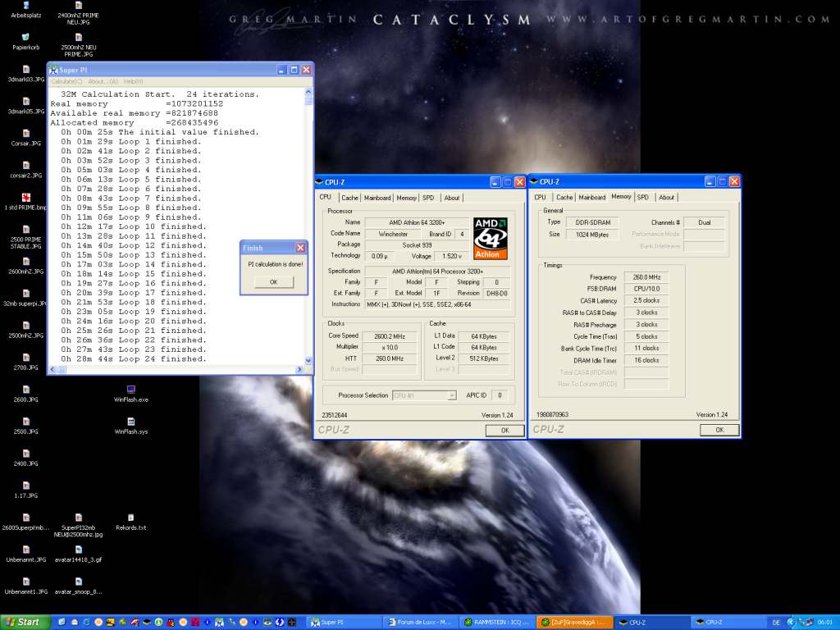The height and width of the screenshot is (630, 840).
Task: Select the 2600mhZ.JPG desktop icon
Action: coord(25,266)
